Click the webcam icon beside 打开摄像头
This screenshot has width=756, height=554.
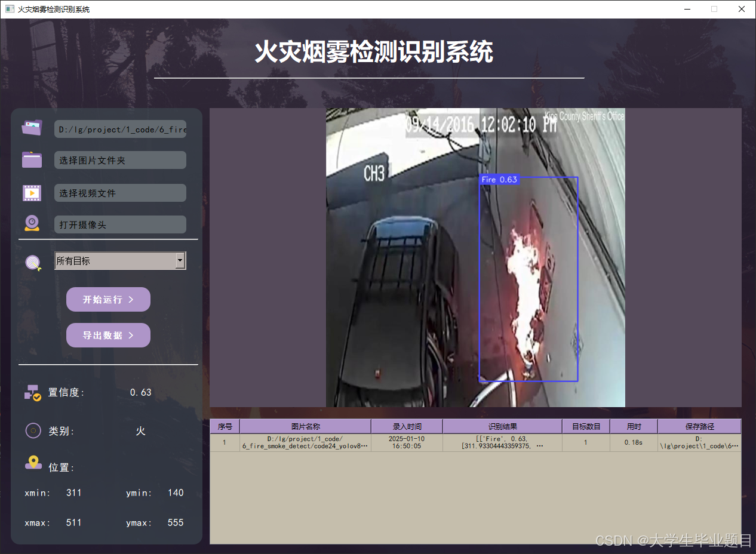(x=32, y=223)
